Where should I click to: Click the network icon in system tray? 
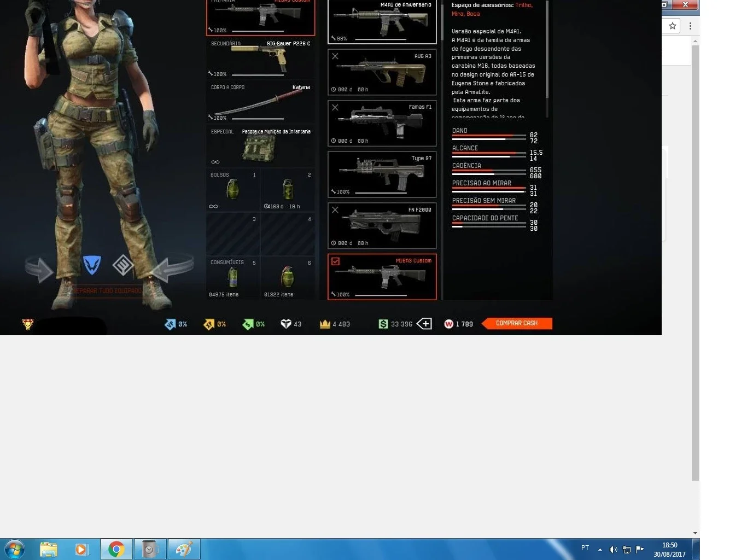click(627, 550)
